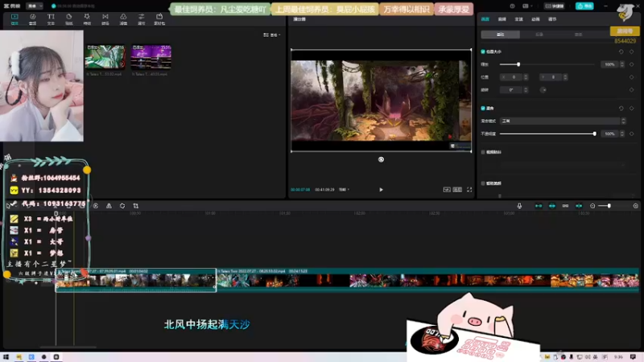Play the preview video
The image size is (644, 362).
(381, 190)
